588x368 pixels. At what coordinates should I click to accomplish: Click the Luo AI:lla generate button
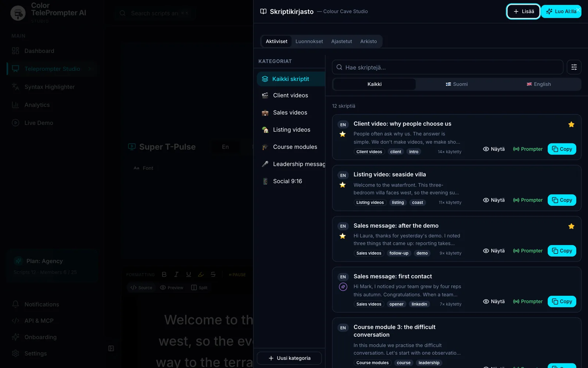pyautogui.click(x=561, y=11)
